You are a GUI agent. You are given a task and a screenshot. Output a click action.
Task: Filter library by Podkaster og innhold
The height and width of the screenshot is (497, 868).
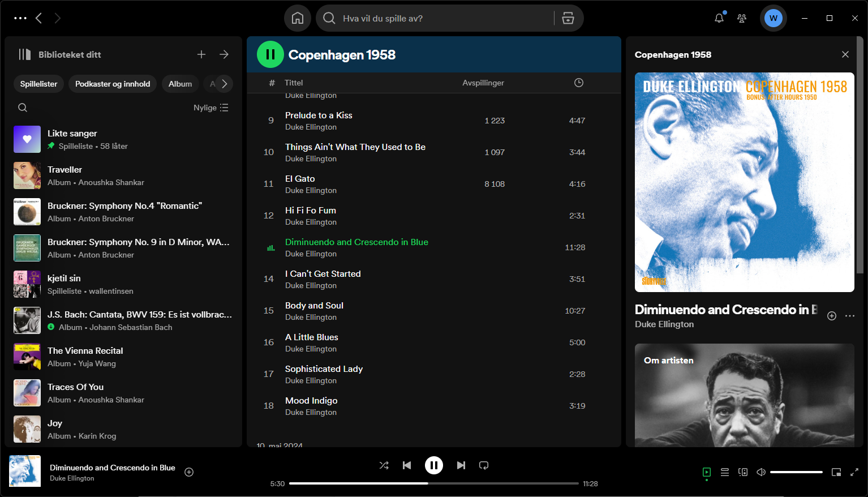(113, 84)
